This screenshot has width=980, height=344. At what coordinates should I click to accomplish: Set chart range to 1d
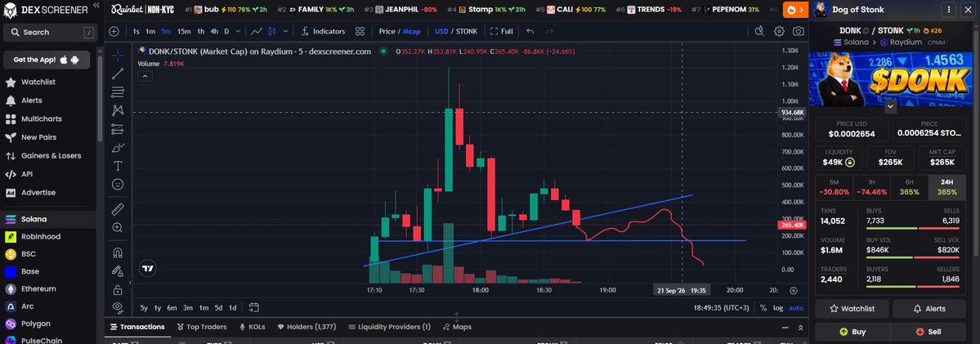pos(232,308)
